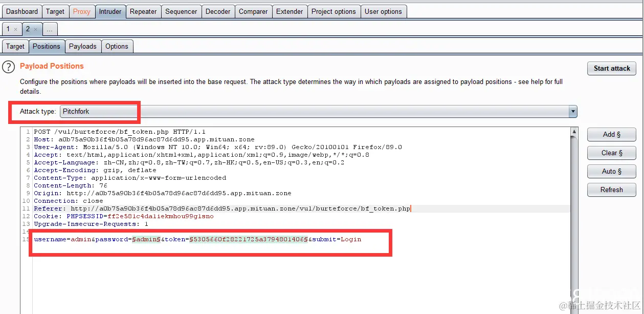Click the request editor vertical scrollbar

(x=574, y=220)
